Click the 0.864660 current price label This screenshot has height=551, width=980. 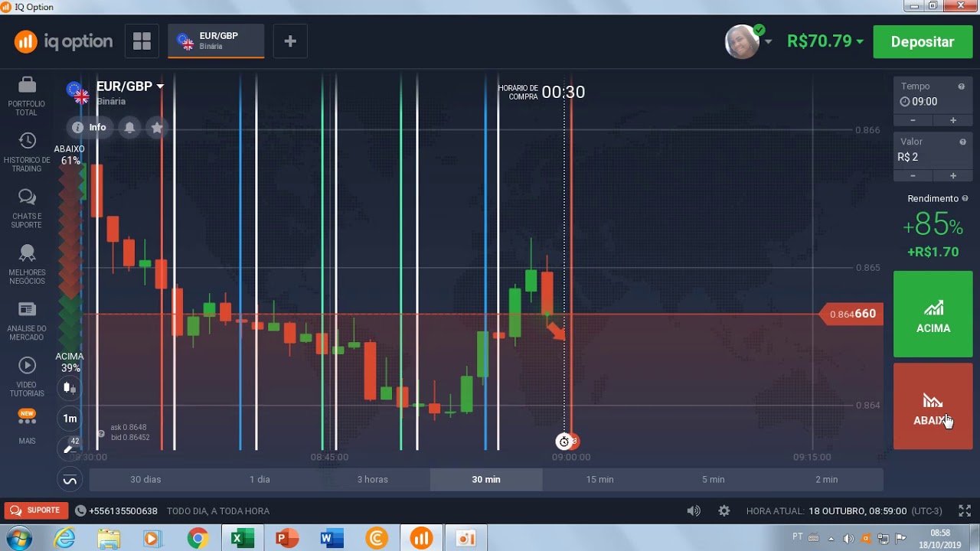(x=852, y=314)
